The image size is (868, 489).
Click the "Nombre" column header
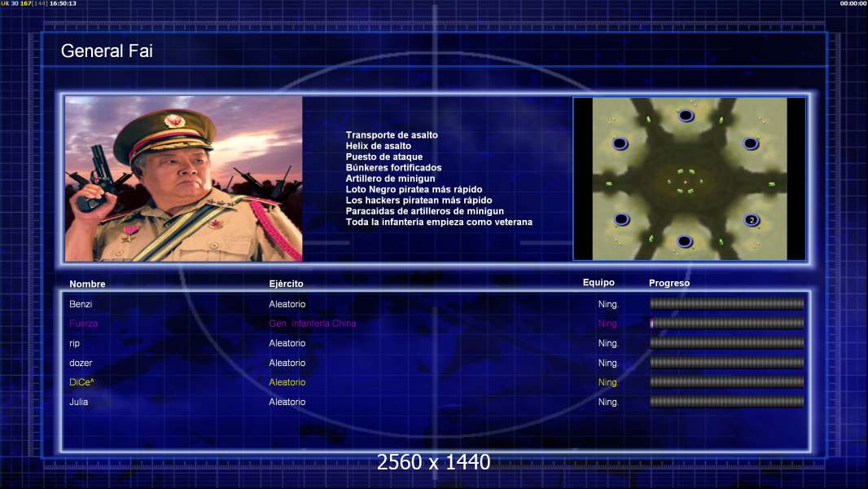point(87,284)
